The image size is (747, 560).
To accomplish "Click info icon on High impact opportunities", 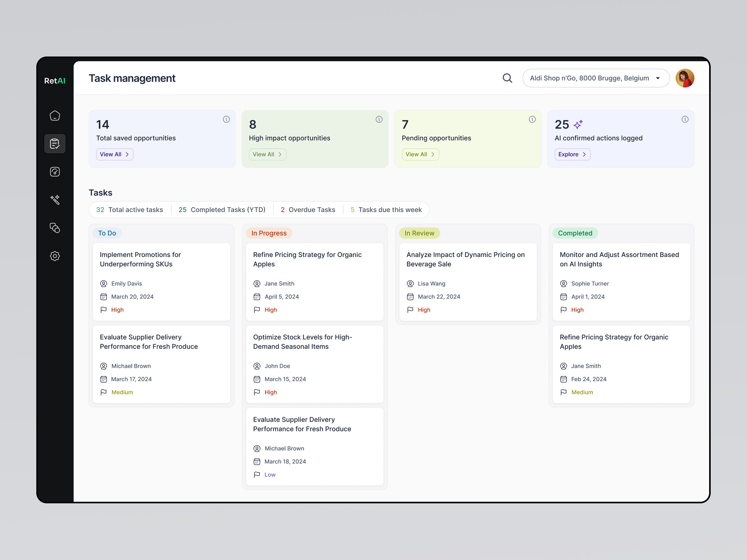I will [x=379, y=119].
